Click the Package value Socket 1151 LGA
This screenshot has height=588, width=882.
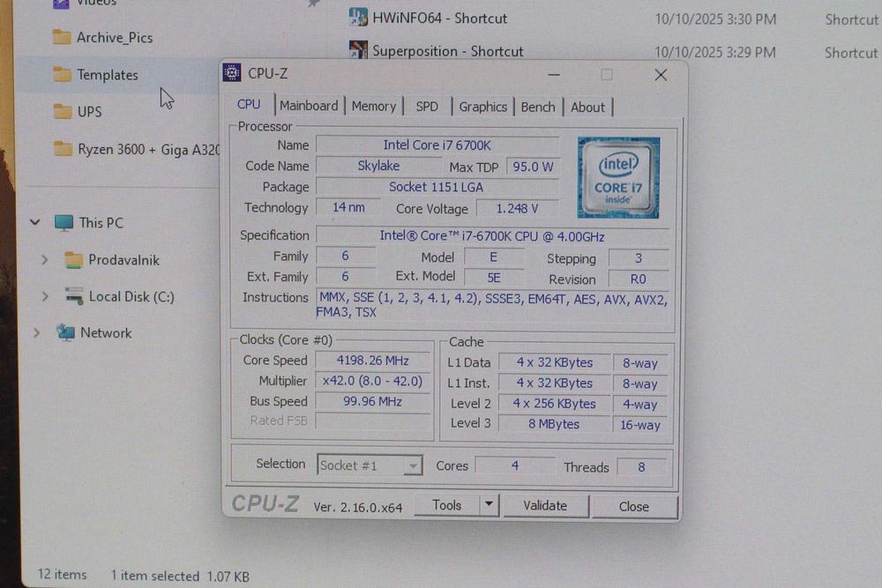click(437, 187)
